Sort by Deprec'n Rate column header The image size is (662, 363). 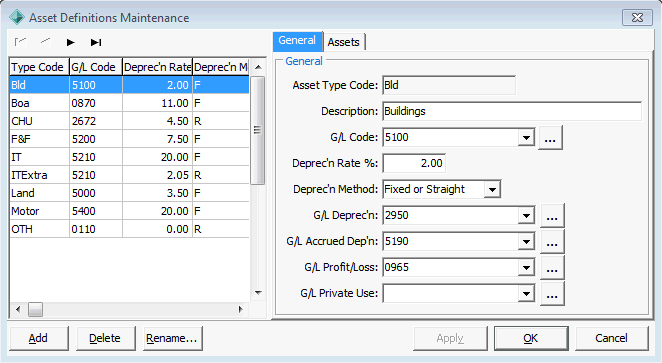click(x=157, y=67)
